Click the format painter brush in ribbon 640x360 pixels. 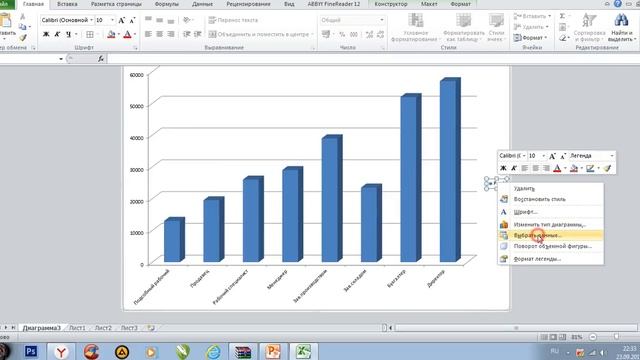[x=22, y=38]
